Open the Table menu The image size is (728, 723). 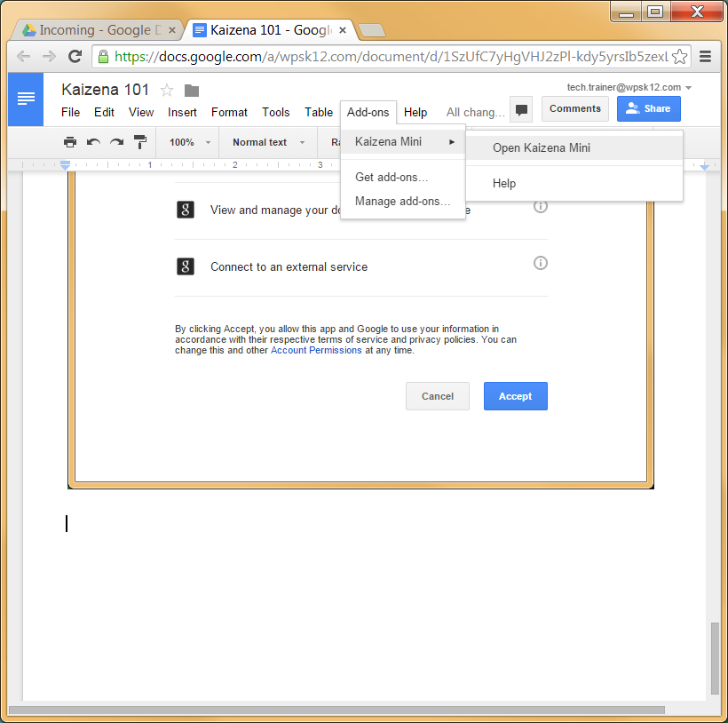point(319,113)
